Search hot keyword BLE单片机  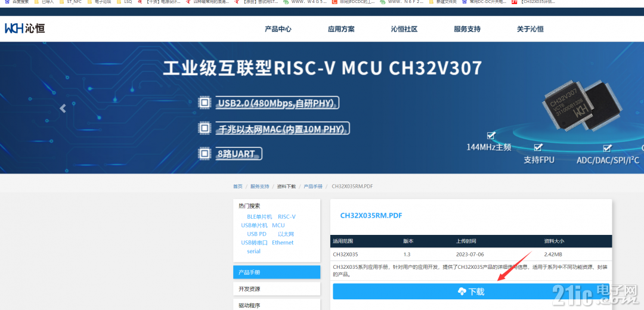pos(259,217)
